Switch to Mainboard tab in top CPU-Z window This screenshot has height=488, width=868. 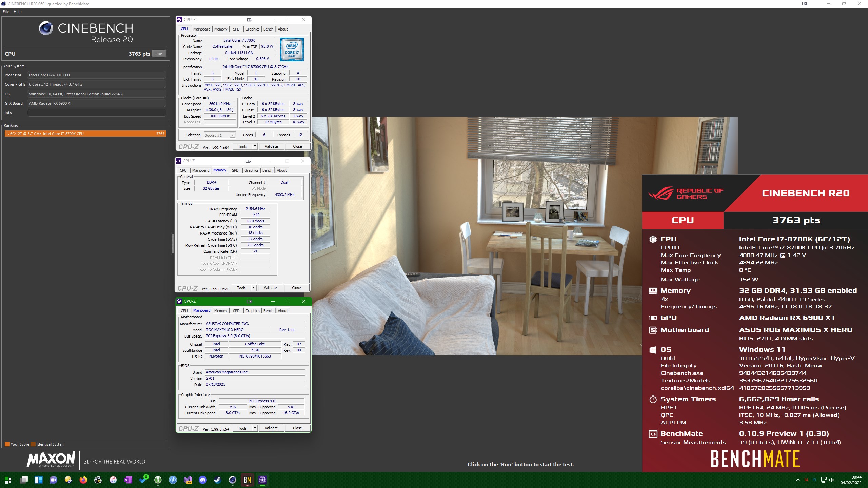(x=202, y=29)
